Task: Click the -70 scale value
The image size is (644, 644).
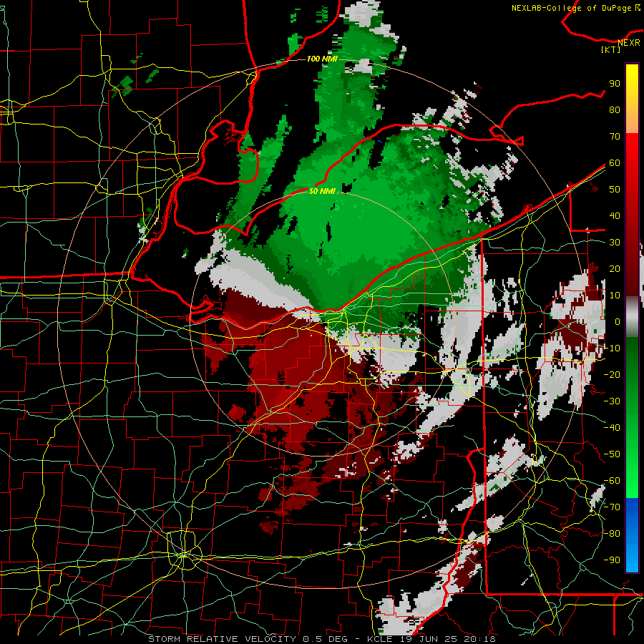Action: (x=612, y=507)
